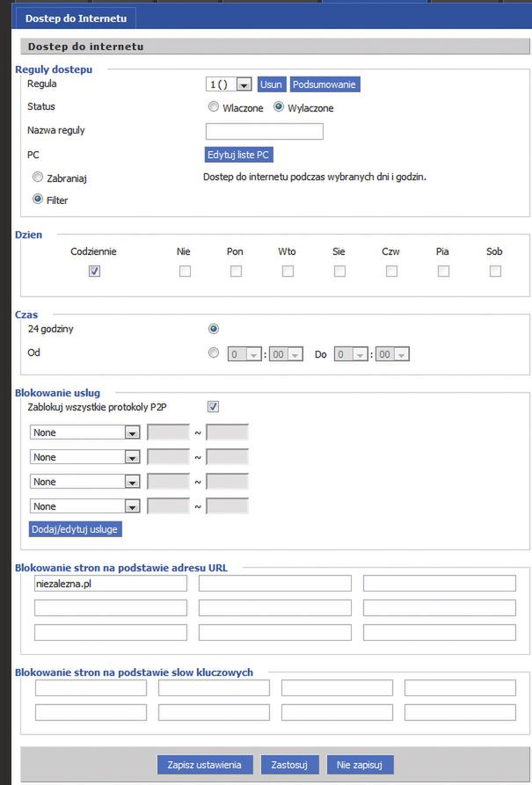Select the Od time range radio button
This screenshot has width=532, height=785.
click(213, 354)
